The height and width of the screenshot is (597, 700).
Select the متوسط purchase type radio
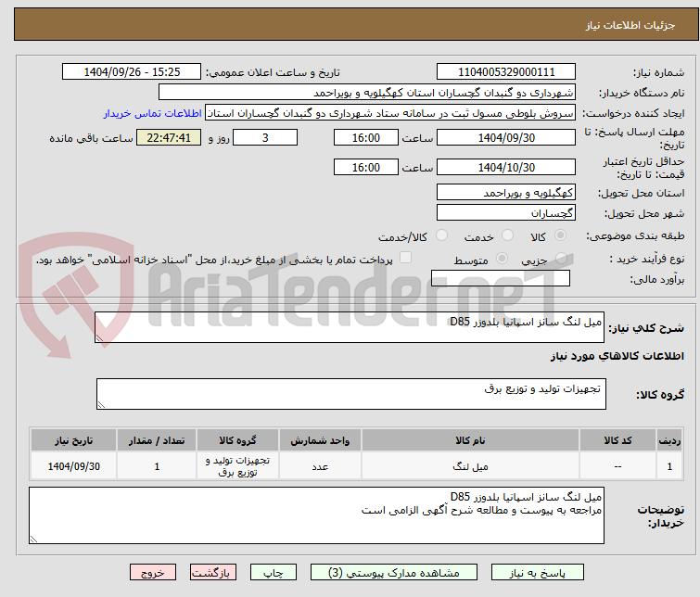click(x=502, y=259)
